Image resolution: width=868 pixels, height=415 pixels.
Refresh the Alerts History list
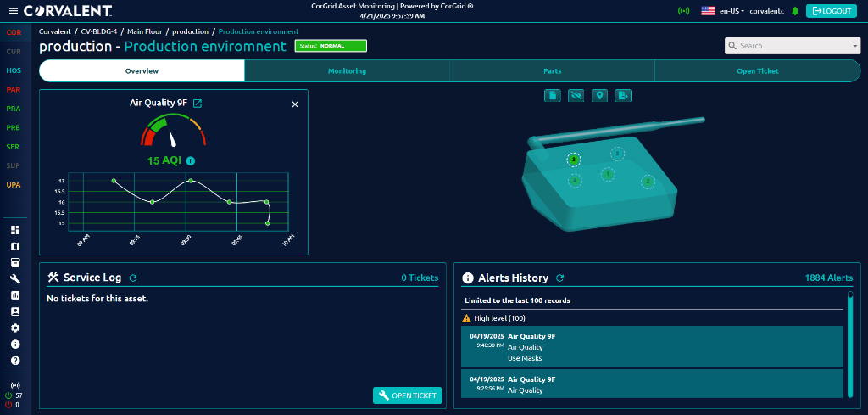[x=560, y=278]
